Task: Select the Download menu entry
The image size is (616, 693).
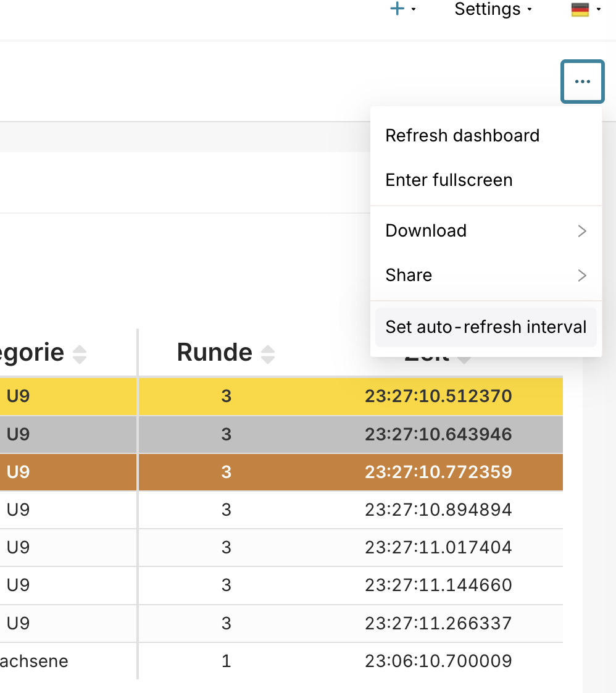Action: [x=426, y=230]
